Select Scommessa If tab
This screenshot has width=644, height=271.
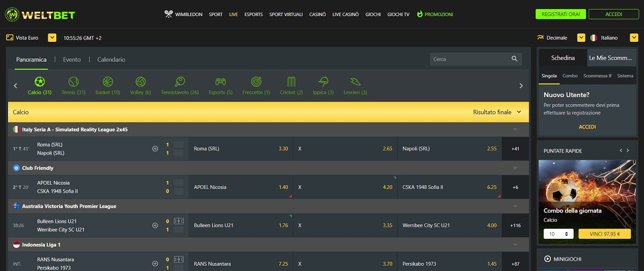coord(597,76)
